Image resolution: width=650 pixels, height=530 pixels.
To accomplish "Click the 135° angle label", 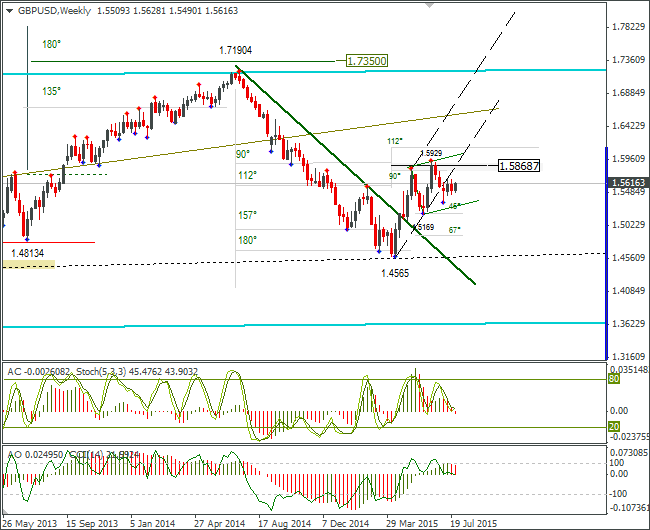I will pyautogui.click(x=52, y=91).
